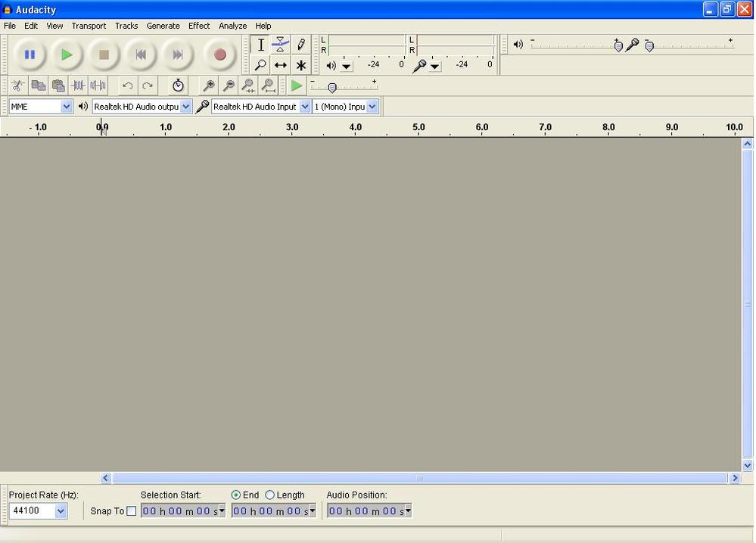Select the Multi-Tool mode (asterisk)
The height and width of the screenshot is (543, 756).
(x=301, y=64)
